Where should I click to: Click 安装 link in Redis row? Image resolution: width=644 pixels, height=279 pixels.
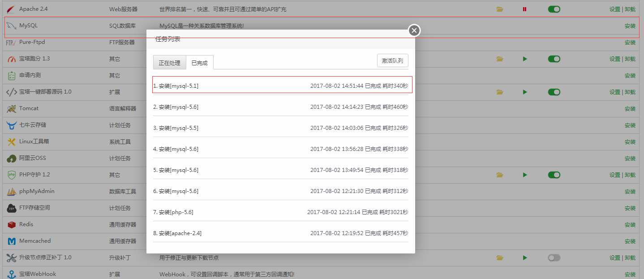click(630, 225)
